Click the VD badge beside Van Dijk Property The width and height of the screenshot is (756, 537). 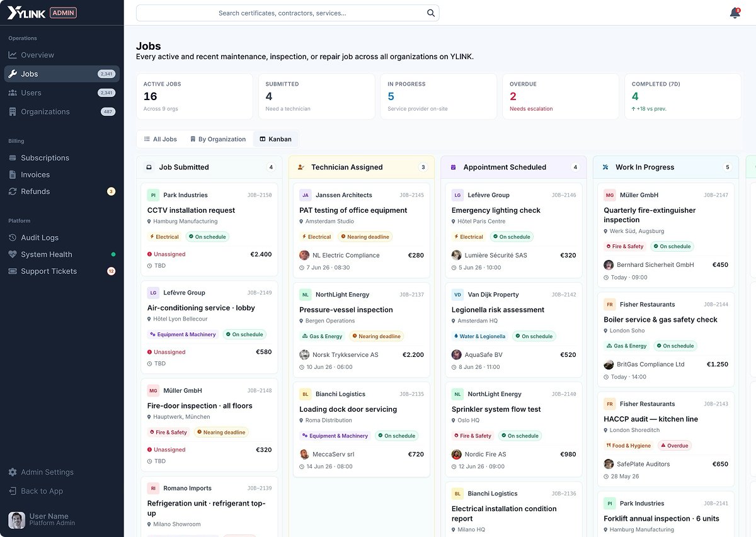point(457,295)
